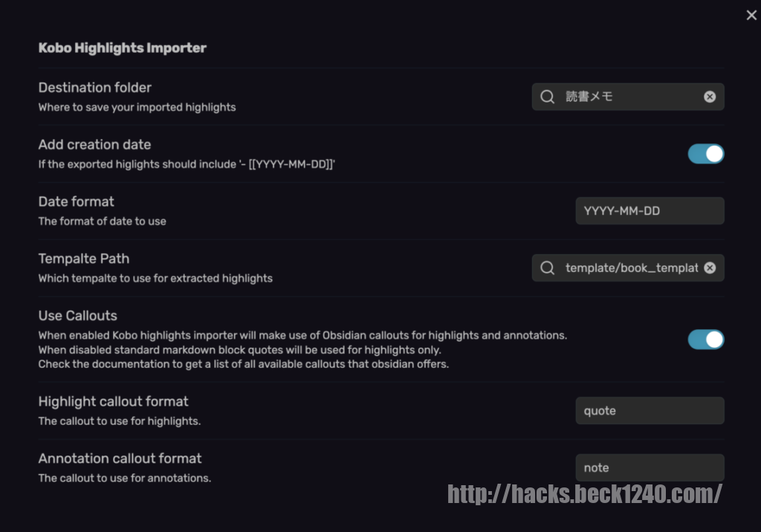
Task: Click inside the Template Path input
Action: coord(632,267)
